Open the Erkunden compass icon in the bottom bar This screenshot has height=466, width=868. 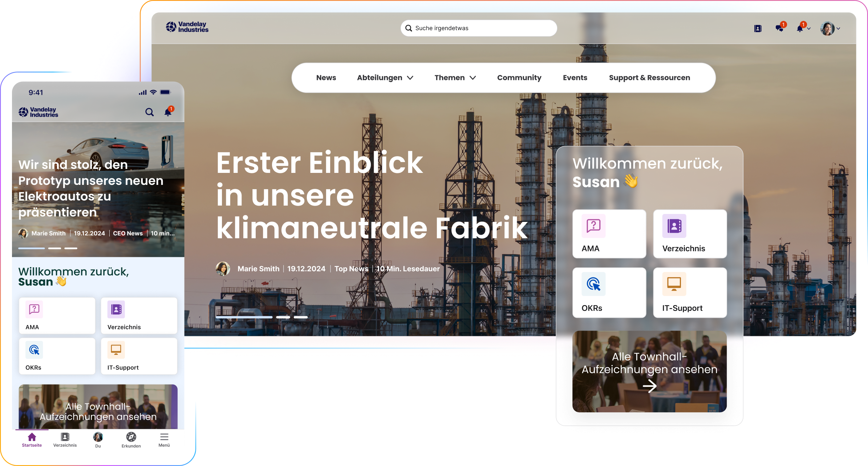(x=131, y=437)
